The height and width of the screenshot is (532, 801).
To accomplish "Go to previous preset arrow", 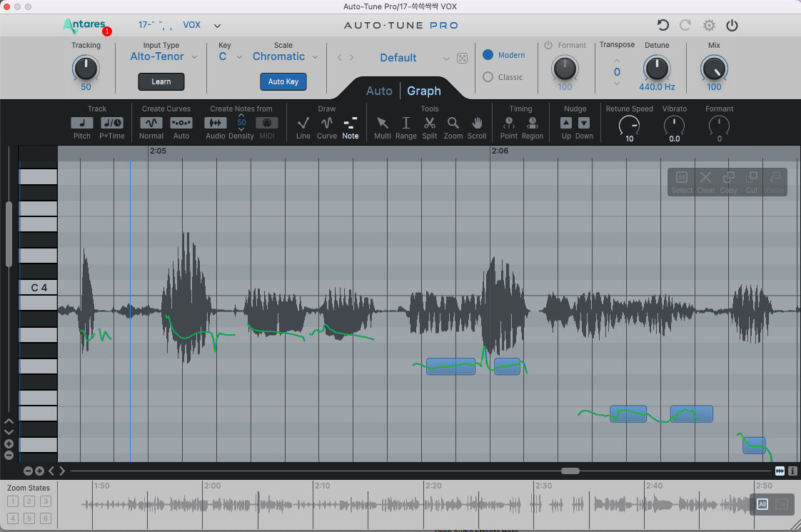I will [340, 58].
